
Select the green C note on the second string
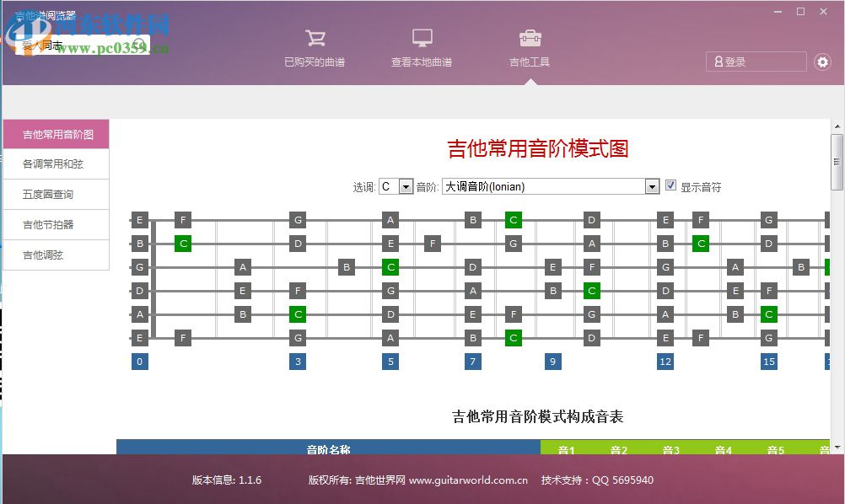point(182,244)
